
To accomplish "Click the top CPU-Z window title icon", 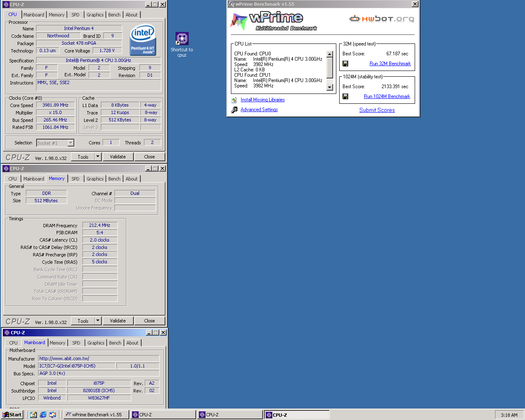I will (x=6, y=5).
